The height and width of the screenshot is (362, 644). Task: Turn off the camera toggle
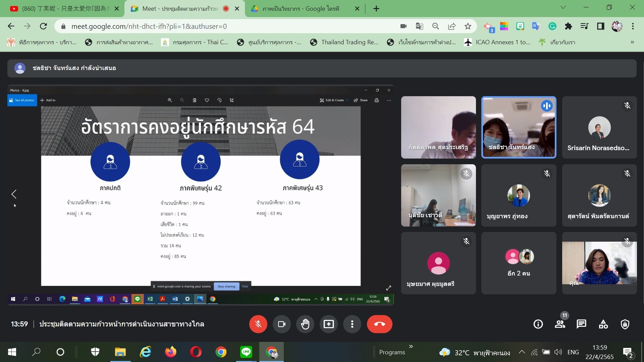281,324
